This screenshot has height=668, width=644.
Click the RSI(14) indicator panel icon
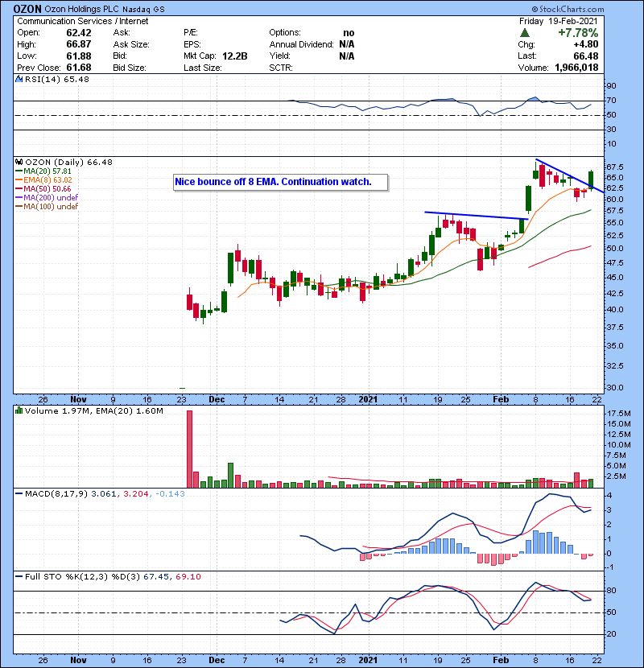point(19,79)
